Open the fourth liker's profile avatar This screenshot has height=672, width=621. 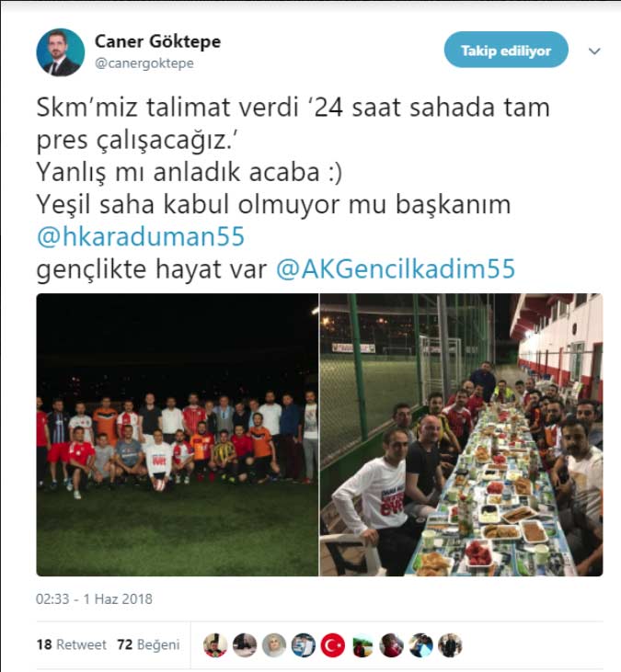[304, 645]
